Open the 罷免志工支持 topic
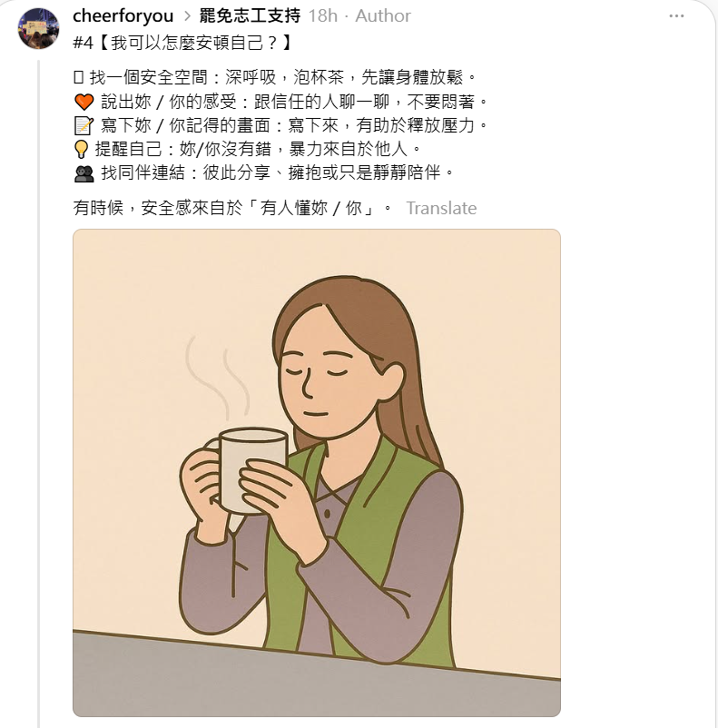The image size is (718, 728). pos(250,15)
